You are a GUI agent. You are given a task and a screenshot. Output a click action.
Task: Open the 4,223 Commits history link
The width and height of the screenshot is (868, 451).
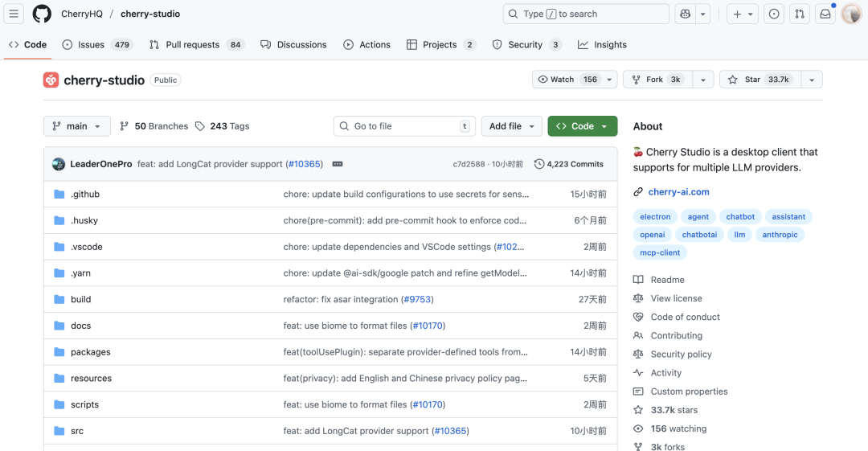[x=569, y=164]
